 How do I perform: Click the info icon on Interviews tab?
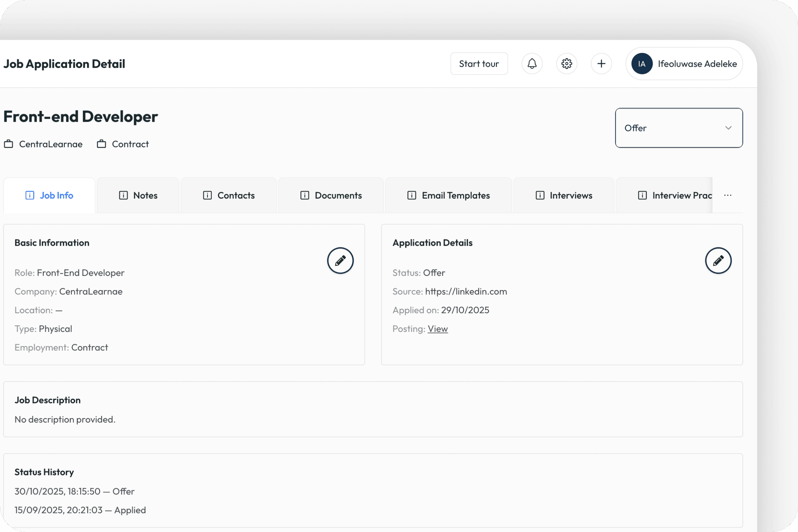(540, 196)
